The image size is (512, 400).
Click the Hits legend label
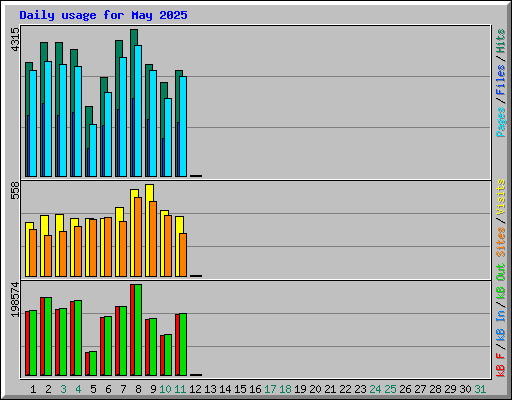point(500,41)
